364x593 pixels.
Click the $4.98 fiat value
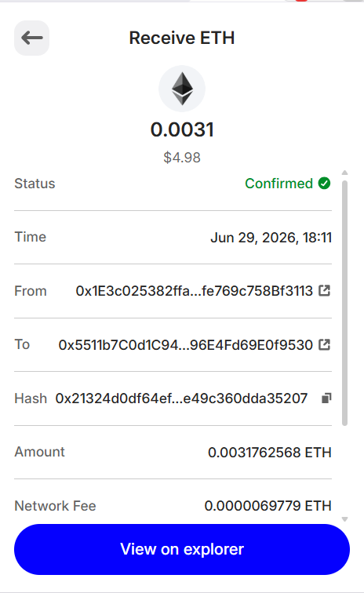click(x=182, y=158)
